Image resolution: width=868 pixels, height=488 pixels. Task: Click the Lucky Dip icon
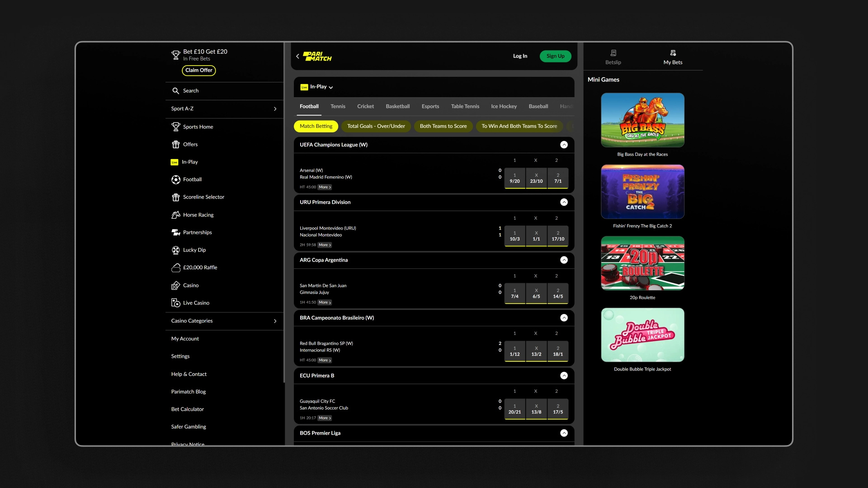[176, 250]
